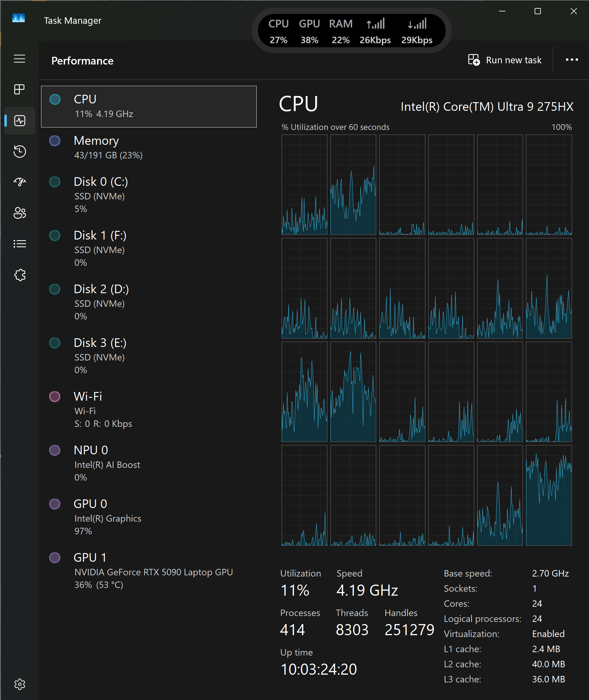This screenshot has height=700, width=589.
Task: Click the top-left logical processor graph
Action: tap(304, 185)
